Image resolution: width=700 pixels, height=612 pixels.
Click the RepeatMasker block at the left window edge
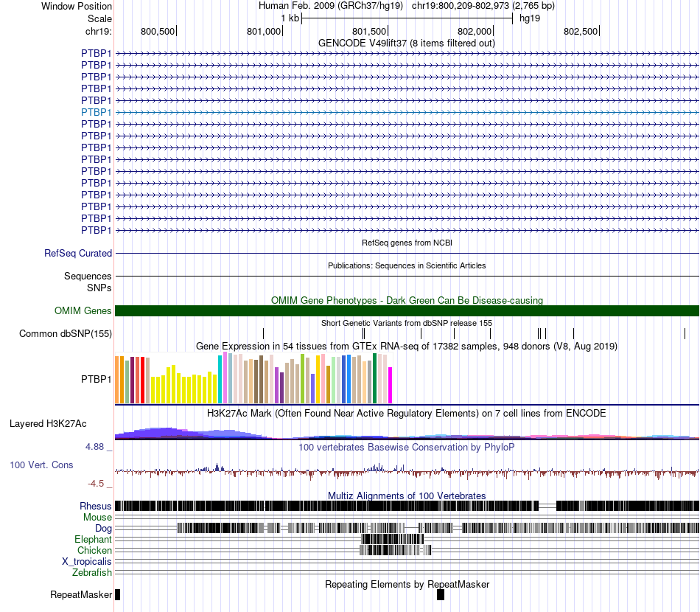click(x=117, y=594)
